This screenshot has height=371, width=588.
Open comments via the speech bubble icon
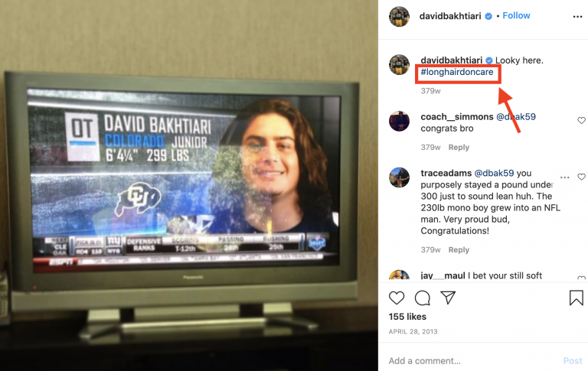423,298
